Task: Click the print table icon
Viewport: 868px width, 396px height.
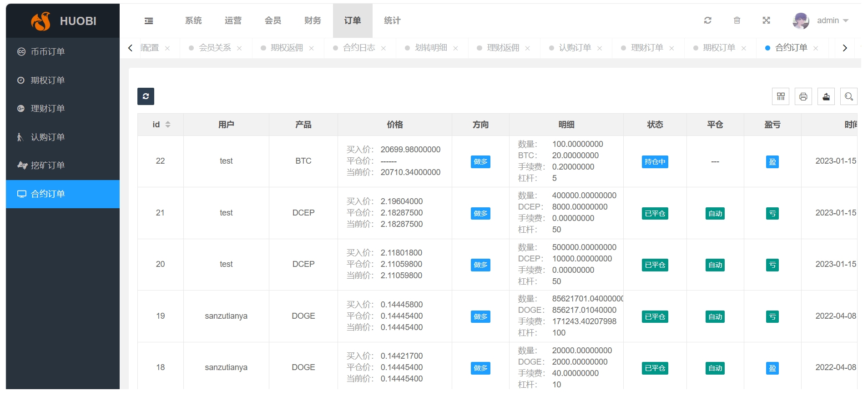Action: tap(803, 96)
